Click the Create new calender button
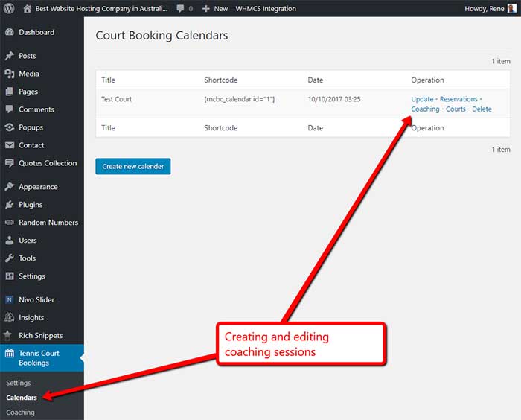This screenshot has width=521, height=420. (133, 166)
